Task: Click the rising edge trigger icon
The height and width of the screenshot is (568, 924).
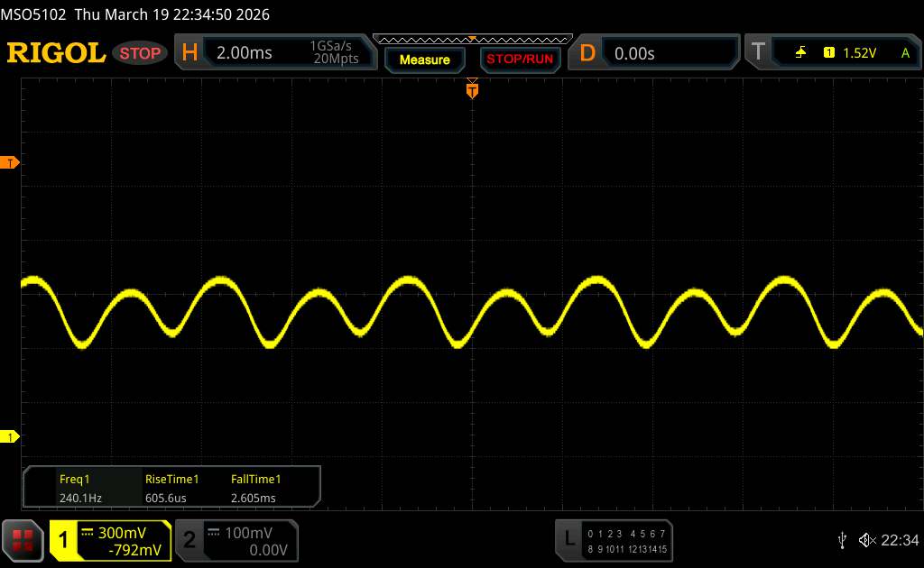Action: click(800, 53)
